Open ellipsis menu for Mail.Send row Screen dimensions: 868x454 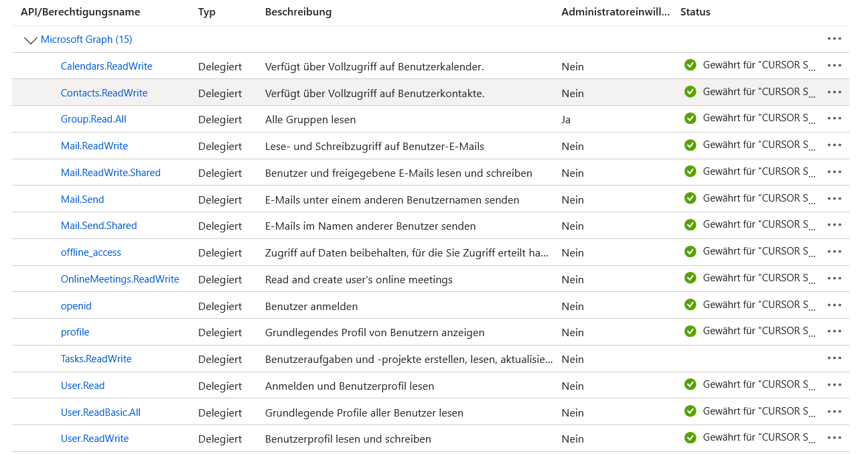(834, 198)
